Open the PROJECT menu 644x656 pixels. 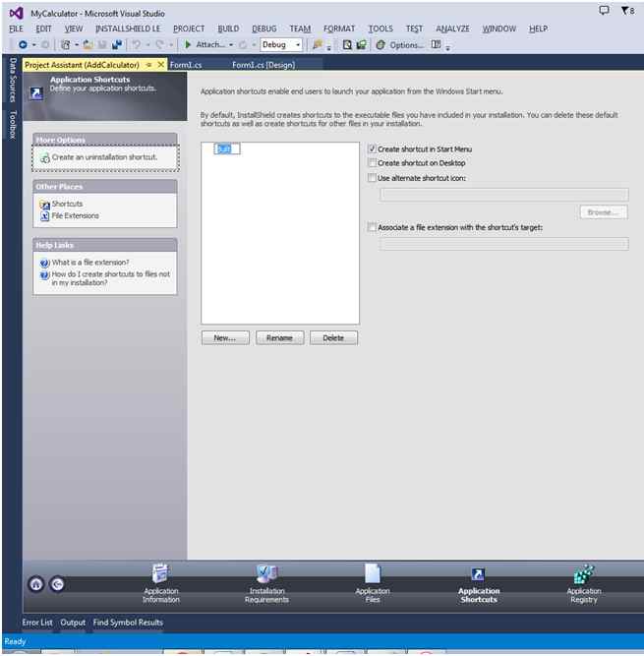pyautogui.click(x=189, y=29)
